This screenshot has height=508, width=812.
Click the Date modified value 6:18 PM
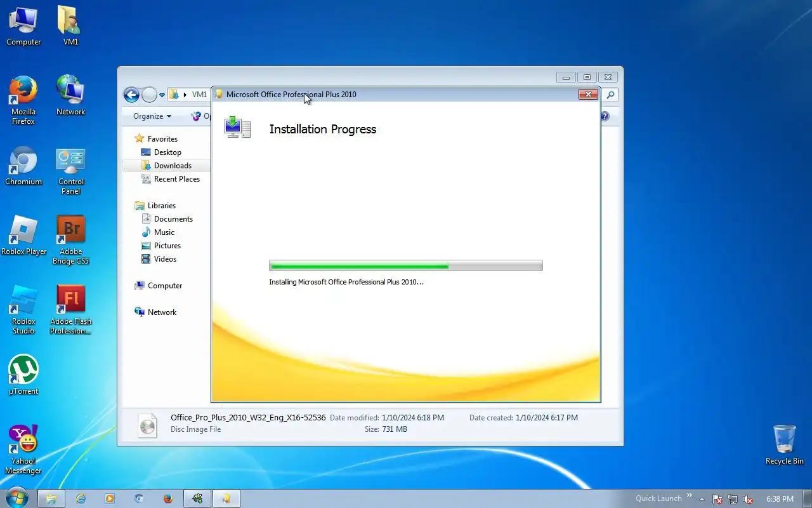click(413, 418)
